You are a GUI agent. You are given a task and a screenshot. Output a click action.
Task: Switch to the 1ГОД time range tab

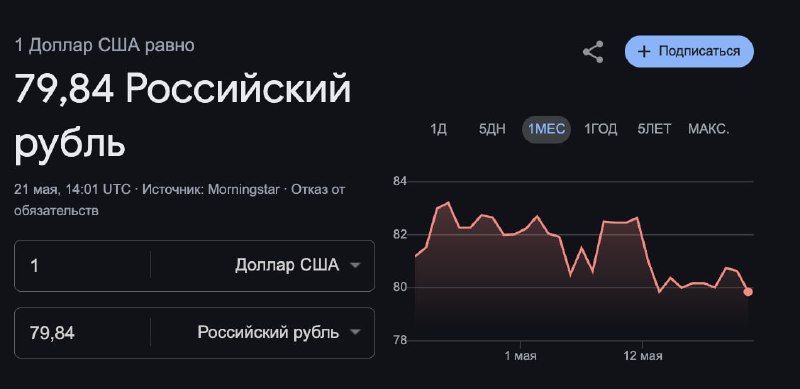(x=601, y=129)
